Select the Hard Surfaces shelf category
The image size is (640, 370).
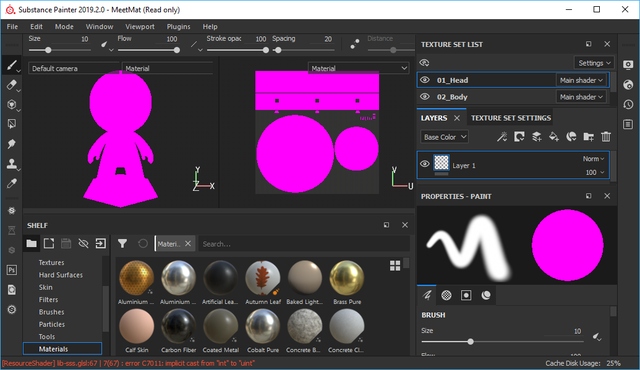[60, 275]
